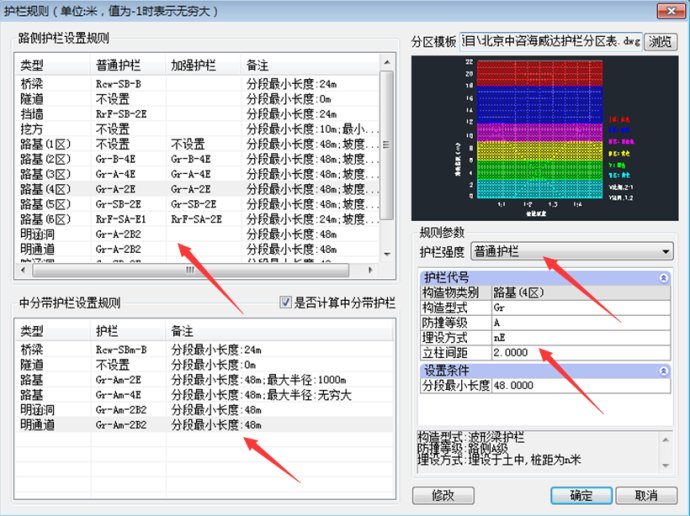The height and width of the screenshot is (516, 690).
Task: Collapse the 设置条件 section chevron
Action: pos(662,371)
